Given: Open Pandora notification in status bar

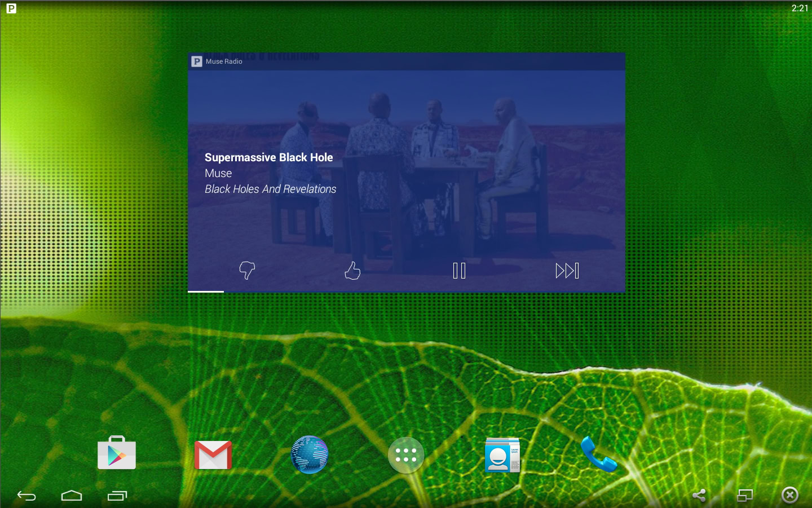Looking at the screenshot, I should (11, 8).
